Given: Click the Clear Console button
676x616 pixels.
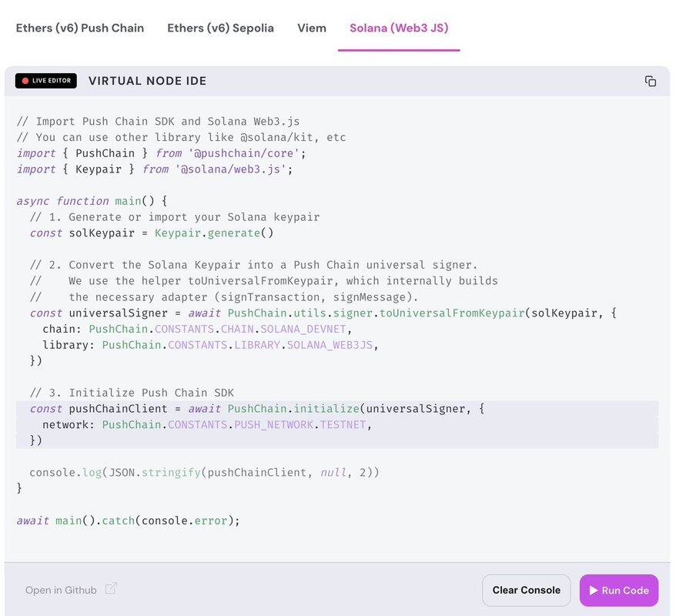Looking at the screenshot, I should (527, 590).
